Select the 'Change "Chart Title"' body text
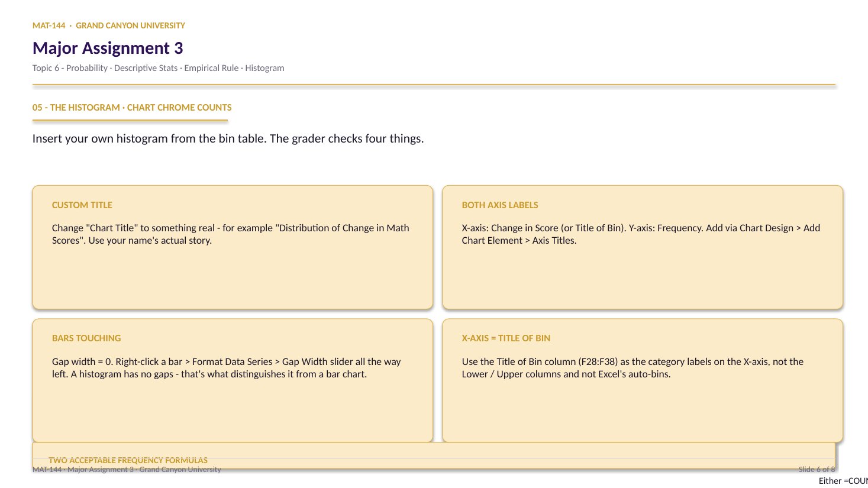868x488 pixels. 231,234
